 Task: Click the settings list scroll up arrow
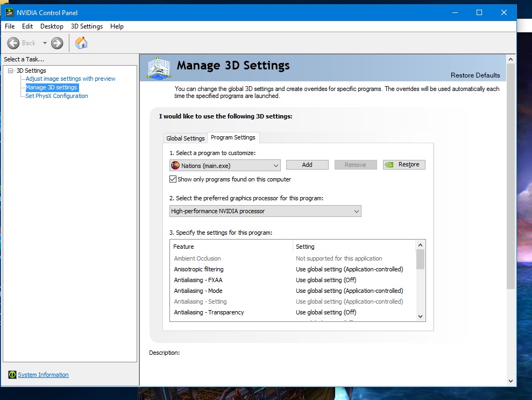click(420, 245)
